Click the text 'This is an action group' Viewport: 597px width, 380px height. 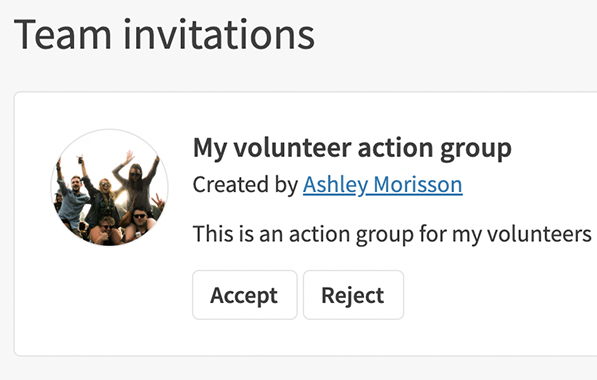click(x=303, y=234)
